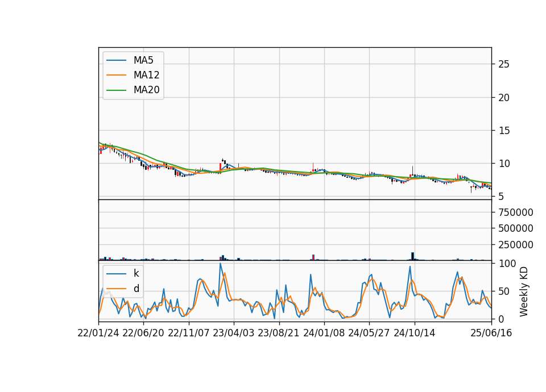Screen dimensions: 546x392
Task: Click the 23/04/03 date label
Action: tap(233, 333)
